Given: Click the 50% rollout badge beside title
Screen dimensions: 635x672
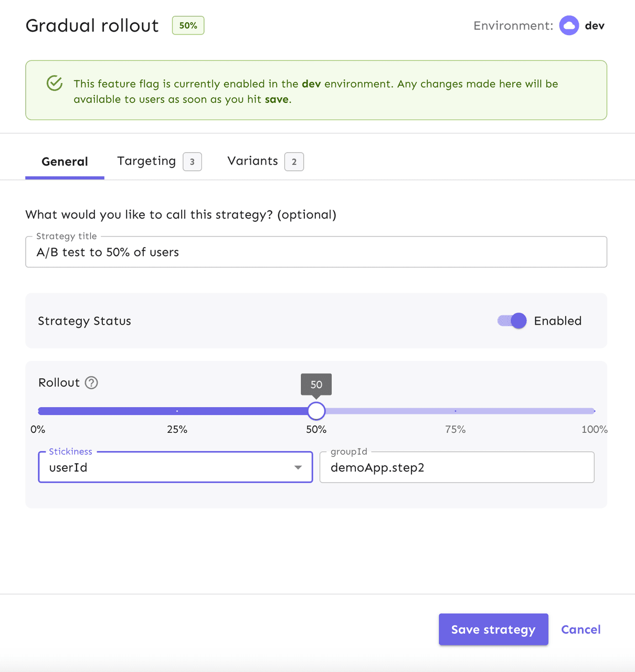Looking at the screenshot, I should click(188, 26).
